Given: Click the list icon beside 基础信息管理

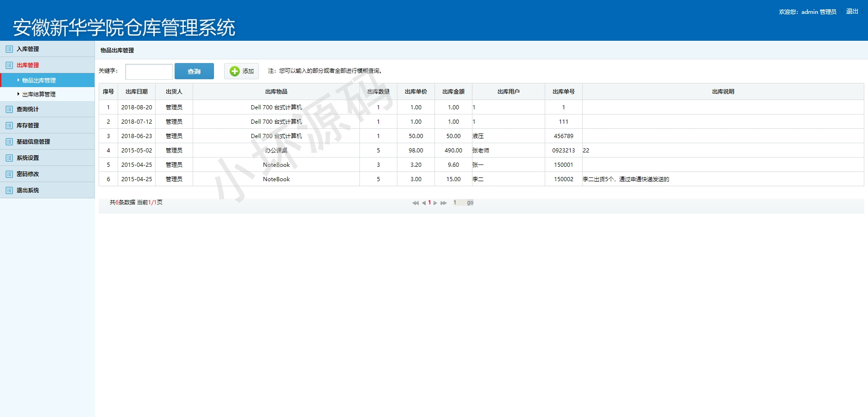Looking at the screenshot, I should (x=9, y=142).
